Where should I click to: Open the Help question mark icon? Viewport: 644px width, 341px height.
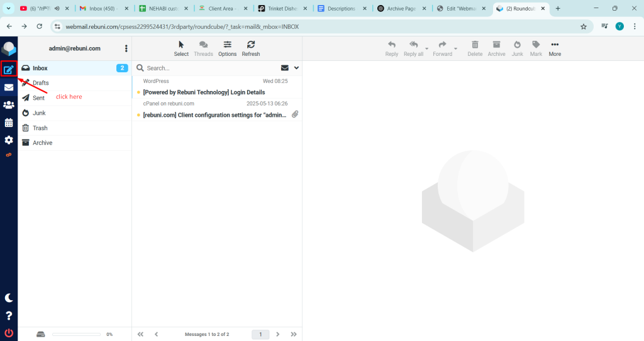tap(9, 315)
